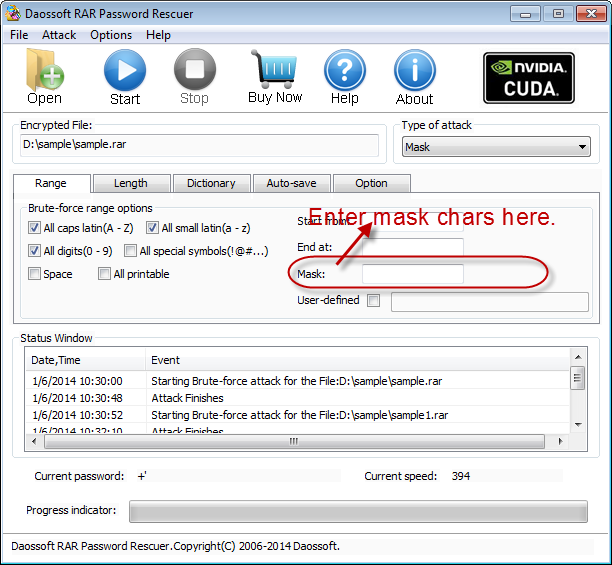Screen dimensions: 612x565
Task: Enable the User-defined checkbox
Action: pos(373,300)
